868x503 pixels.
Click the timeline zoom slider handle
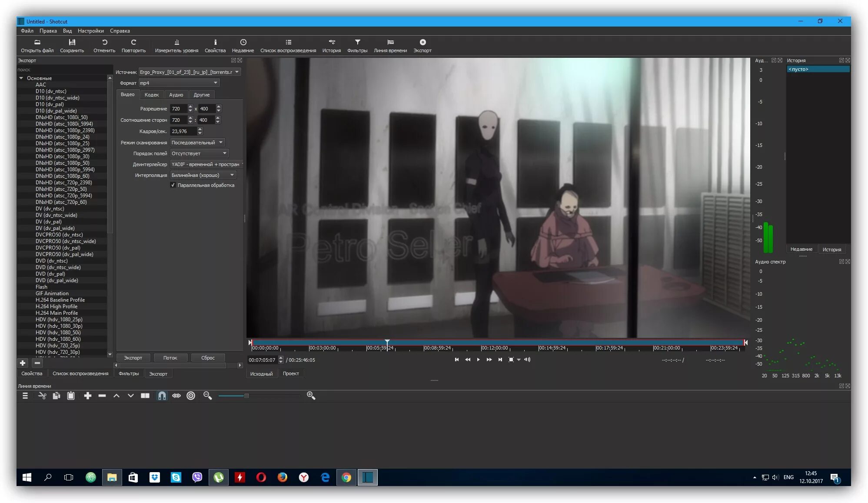tap(246, 396)
